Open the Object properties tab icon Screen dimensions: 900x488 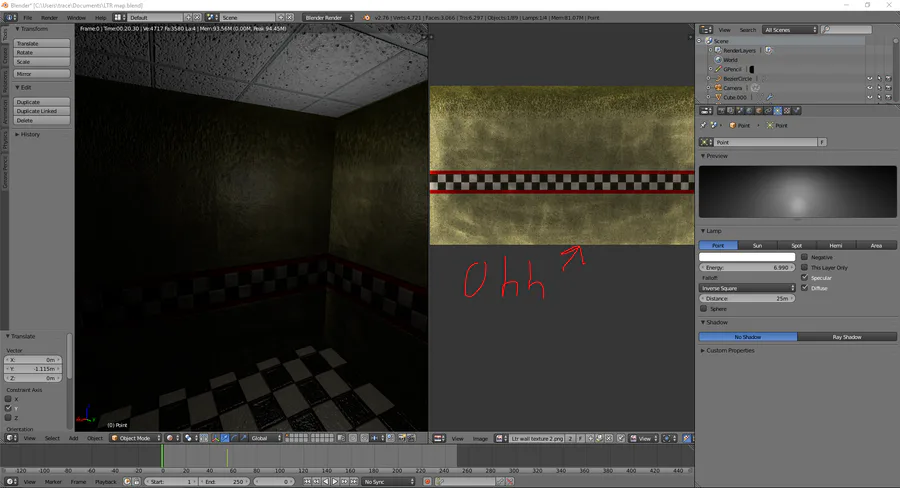(x=759, y=111)
